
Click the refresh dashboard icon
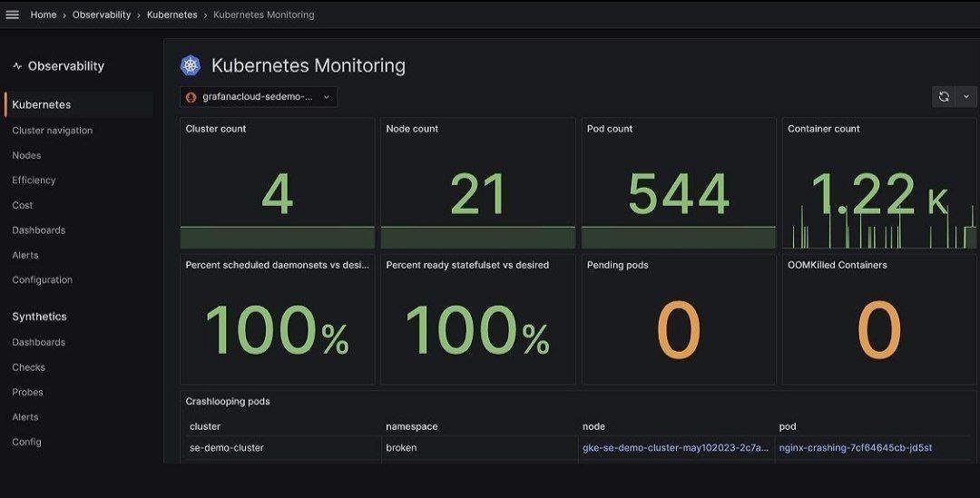point(944,97)
